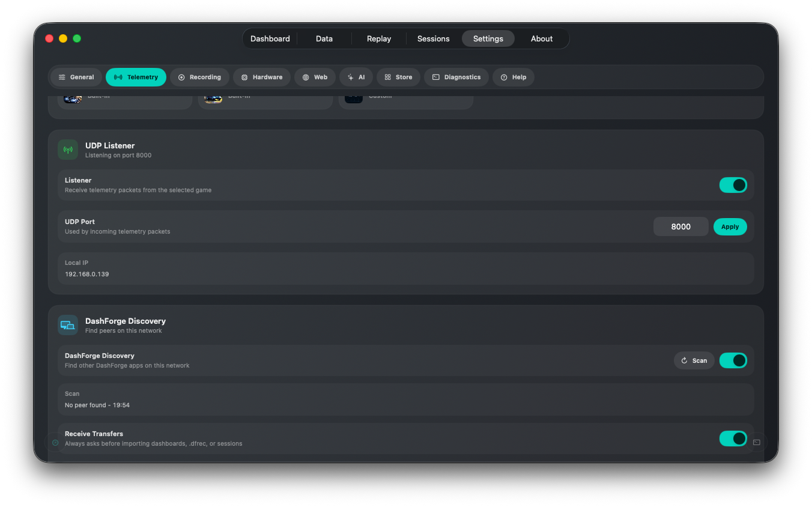Click the 'Listening on port 8000' subtitle

click(x=118, y=155)
